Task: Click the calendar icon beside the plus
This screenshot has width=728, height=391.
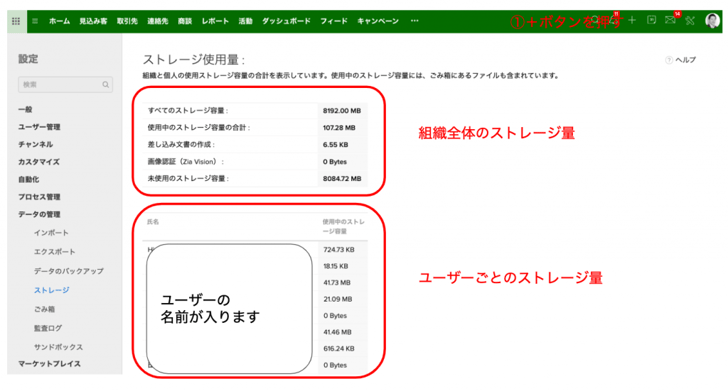Action: point(651,20)
